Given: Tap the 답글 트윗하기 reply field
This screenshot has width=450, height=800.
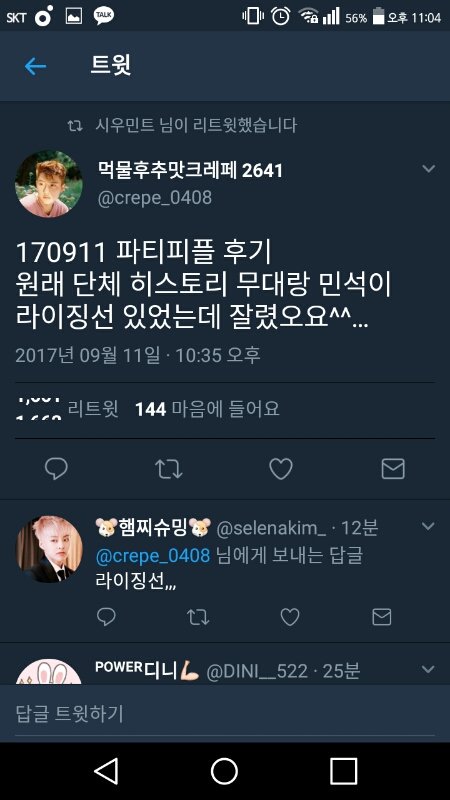Looking at the screenshot, I should coord(225,713).
